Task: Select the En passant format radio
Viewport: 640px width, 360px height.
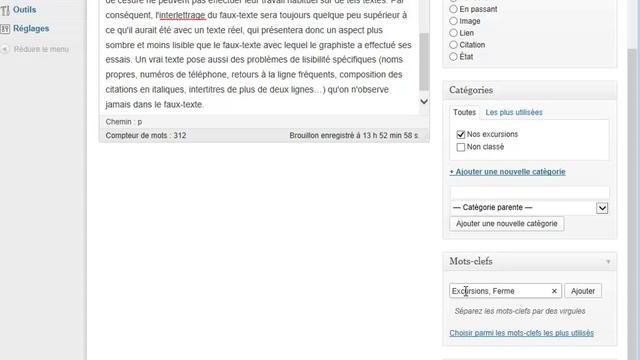Action: coord(453,9)
